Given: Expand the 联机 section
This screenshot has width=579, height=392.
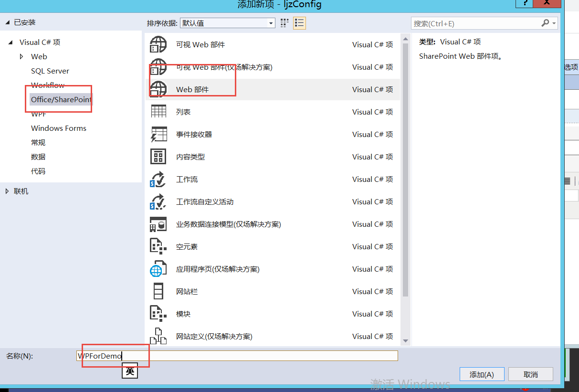Looking at the screenshot, I should (x=7, y=191).
